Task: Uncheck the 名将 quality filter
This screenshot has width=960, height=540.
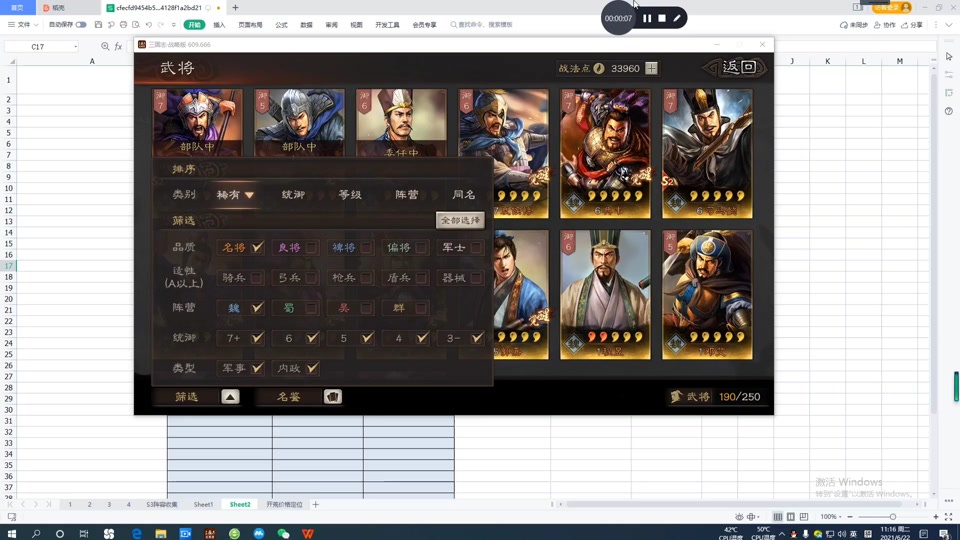Action: click(x=257, y=247)
